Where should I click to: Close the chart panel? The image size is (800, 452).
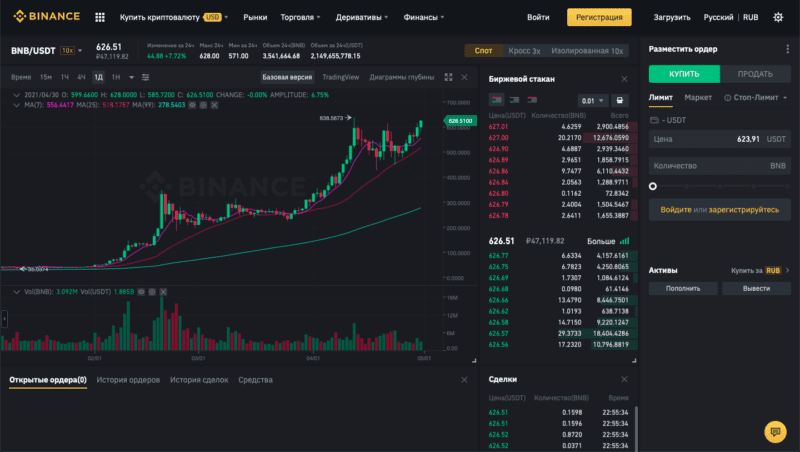[464, 77]
